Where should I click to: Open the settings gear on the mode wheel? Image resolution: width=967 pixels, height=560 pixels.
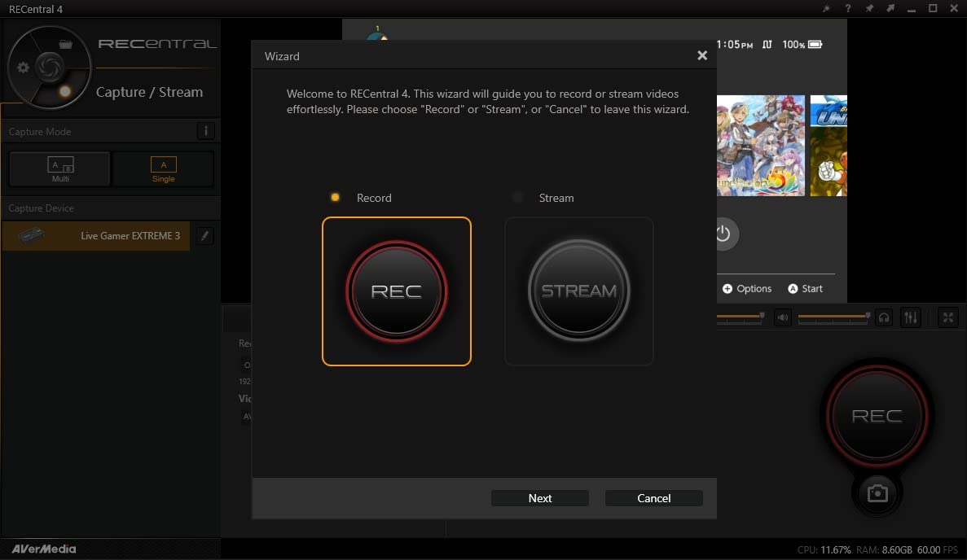coord(23,68)
